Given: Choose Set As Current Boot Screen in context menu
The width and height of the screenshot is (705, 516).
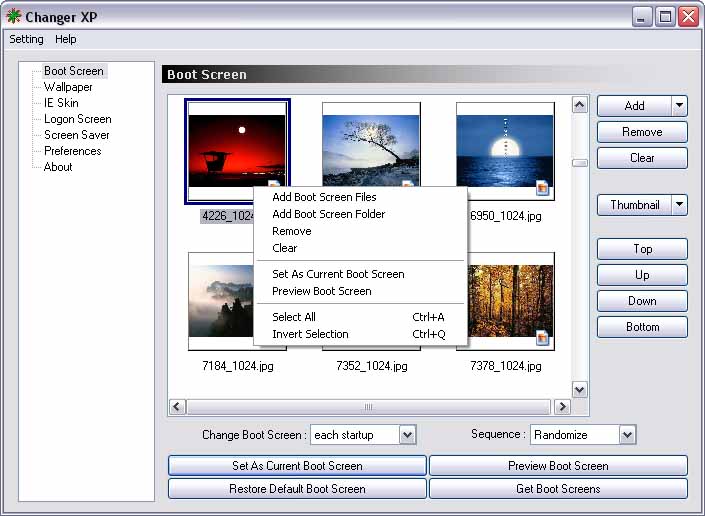Looking at the screenshot, I should click(338, 274).
